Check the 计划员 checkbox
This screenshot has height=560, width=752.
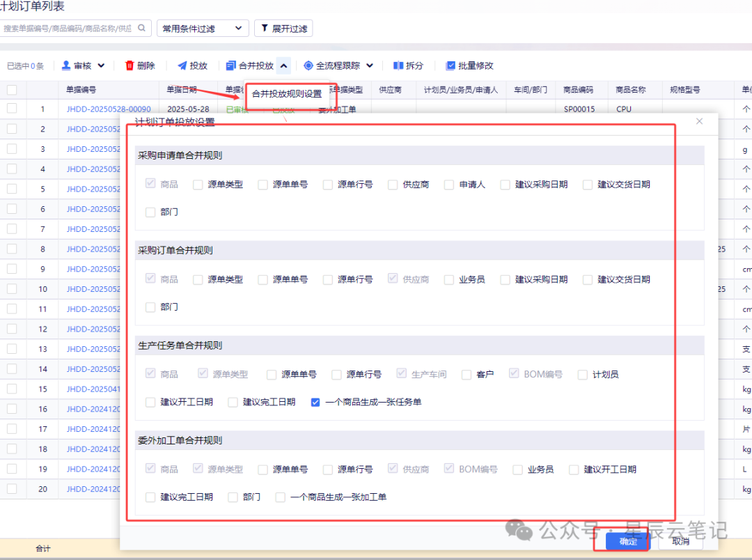click(583, 375)
